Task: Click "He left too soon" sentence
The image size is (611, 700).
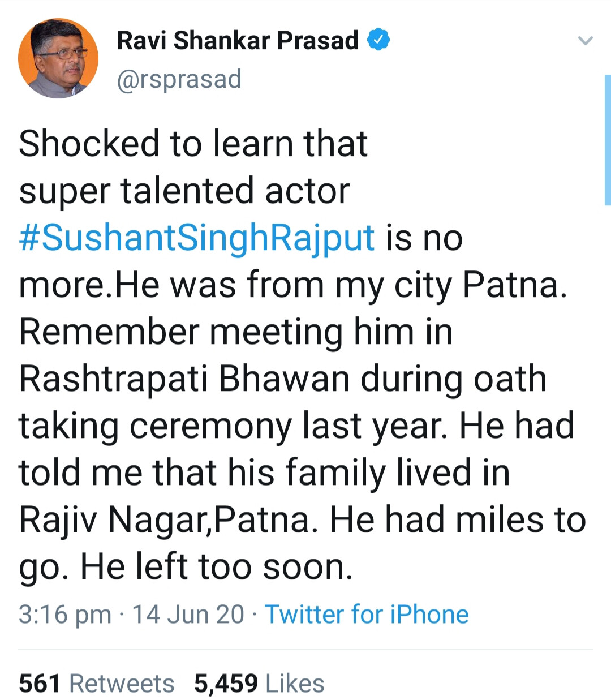Action: pyautogui.click(x=216, y=566)
